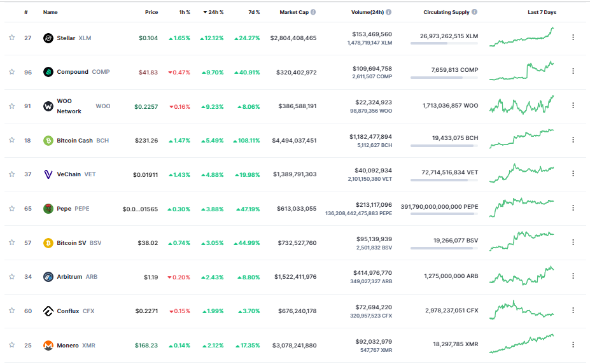
Task: Sort table by Price header
Action: pos(151,12)
